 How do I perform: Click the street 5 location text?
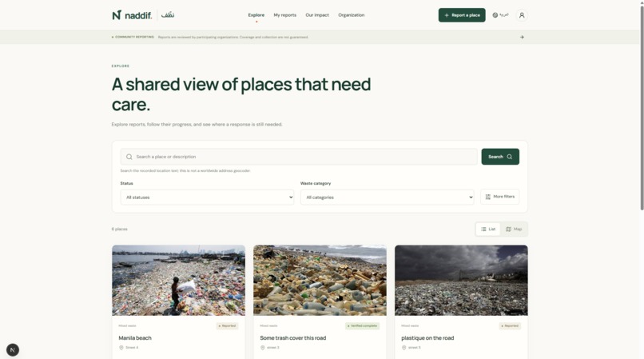coord(415,348)
